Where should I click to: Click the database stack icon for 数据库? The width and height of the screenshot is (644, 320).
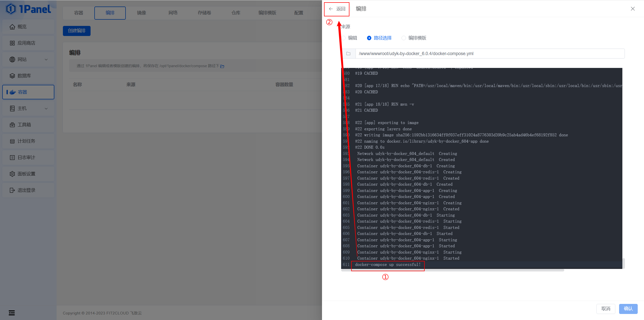12,76
